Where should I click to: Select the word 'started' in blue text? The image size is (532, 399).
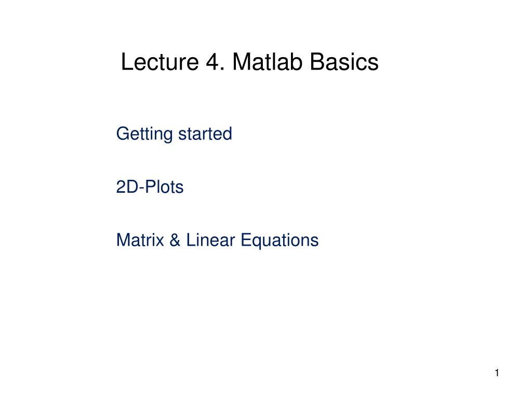tap(205, 134)
